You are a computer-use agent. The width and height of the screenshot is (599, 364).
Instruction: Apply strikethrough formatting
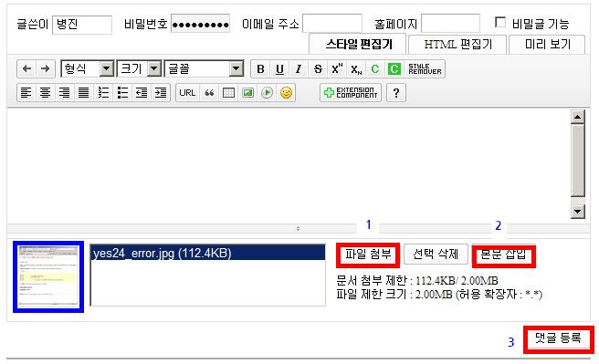tap(318, 69)
